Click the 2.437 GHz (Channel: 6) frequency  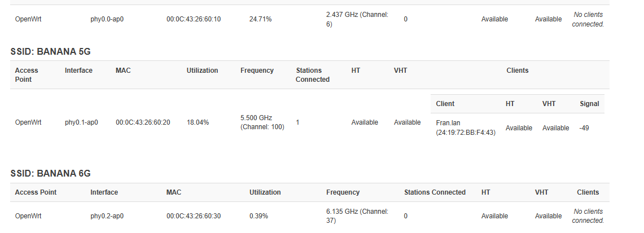tap(357, 19)
